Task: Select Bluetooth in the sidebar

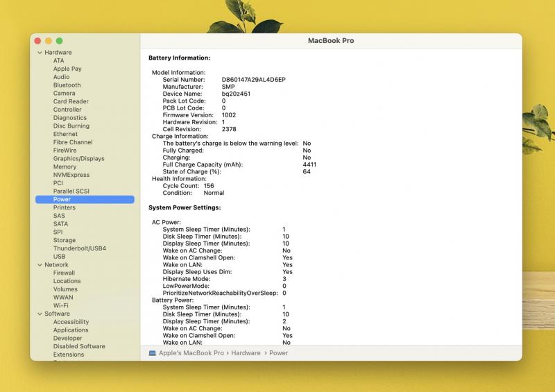Action: tap(67, 85)
